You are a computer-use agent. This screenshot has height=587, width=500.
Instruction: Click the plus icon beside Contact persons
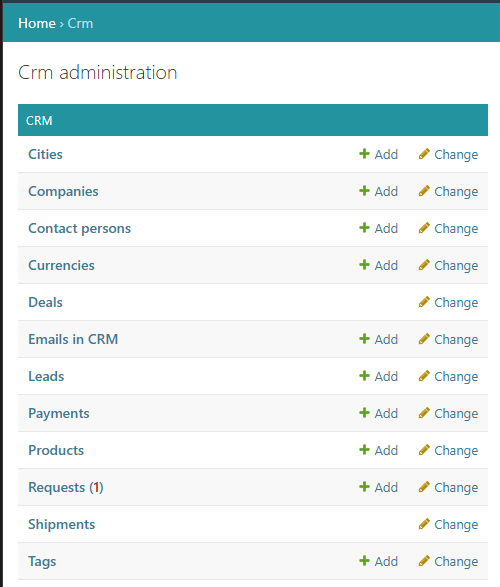tap(364, 228)
